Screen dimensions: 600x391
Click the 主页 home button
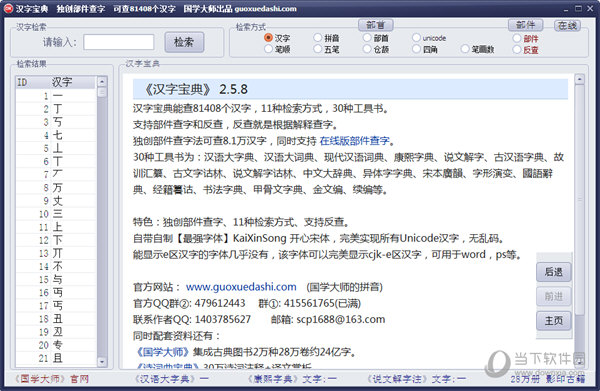tap(553, 321)
